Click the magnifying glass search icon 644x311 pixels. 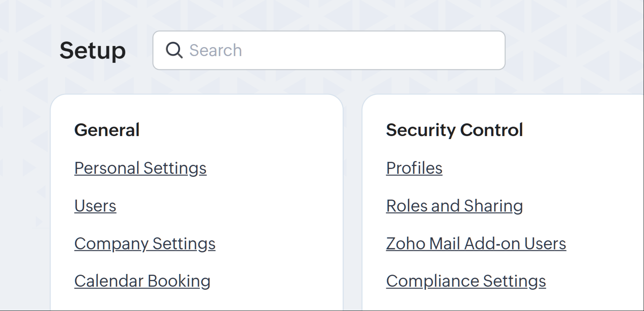click(174, 50)
